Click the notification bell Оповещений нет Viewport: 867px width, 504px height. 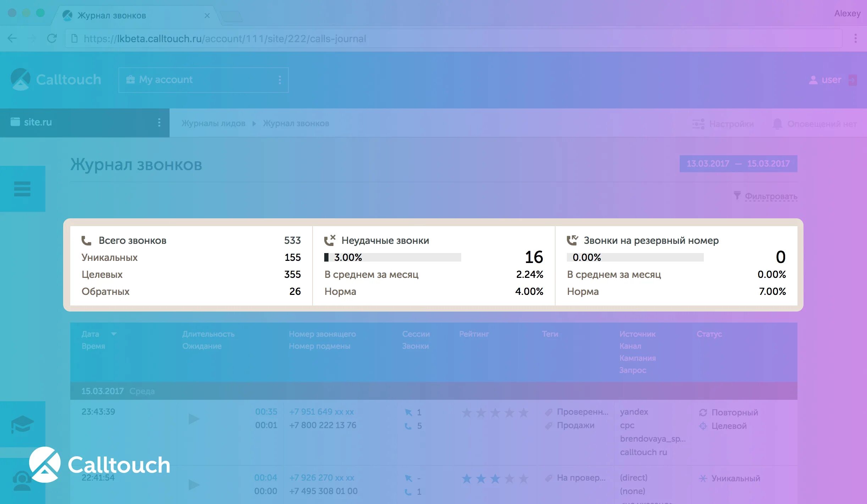coord(777,124)
